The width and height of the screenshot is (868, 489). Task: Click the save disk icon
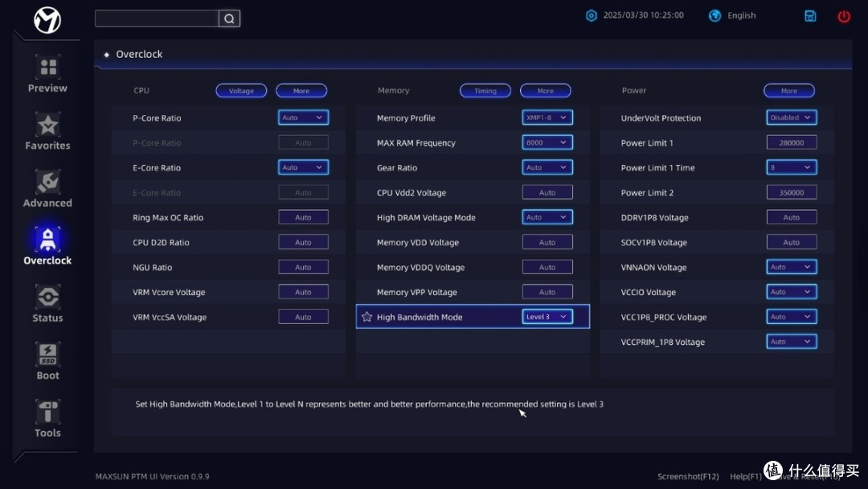(x=810, y=16)
